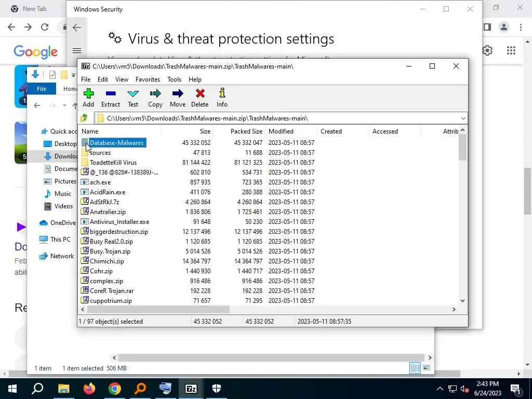Screen dimensions: 532x399
Task: Open Explorer's File ribbon tab
Action: pyautogui.click(x=42, y=89)
